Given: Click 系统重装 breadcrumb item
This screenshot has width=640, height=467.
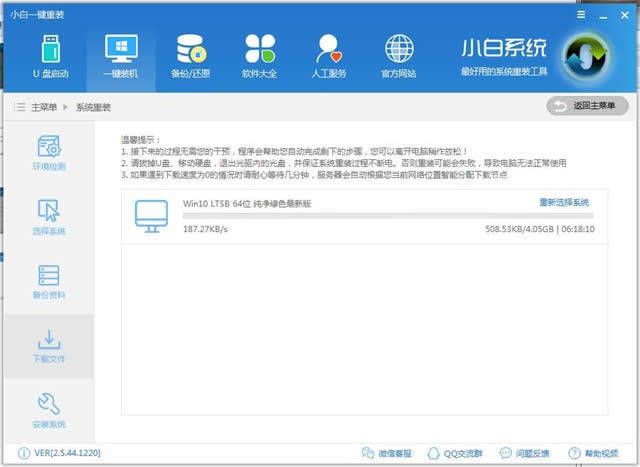Looking at the screenshot, I should click(x=94, y=107).
